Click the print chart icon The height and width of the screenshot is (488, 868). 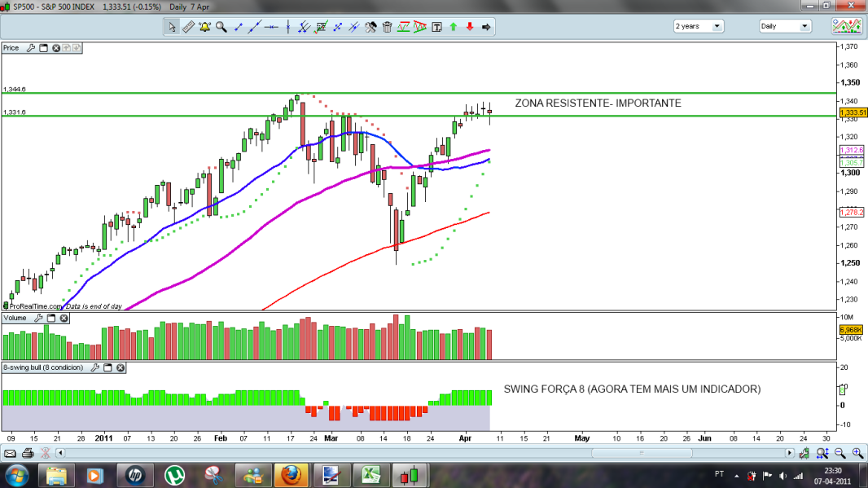[28, 454]
